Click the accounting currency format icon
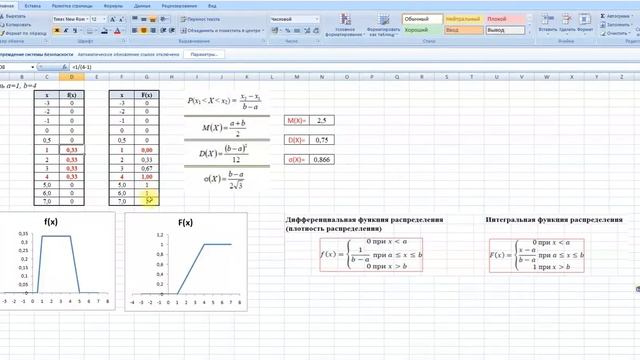640x360 pixels. point(275,31)
